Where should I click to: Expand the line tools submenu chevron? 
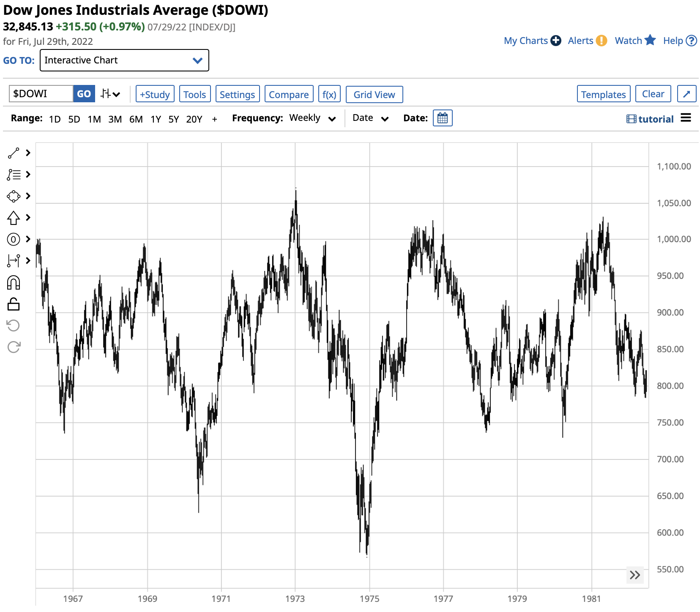point(28,153)
